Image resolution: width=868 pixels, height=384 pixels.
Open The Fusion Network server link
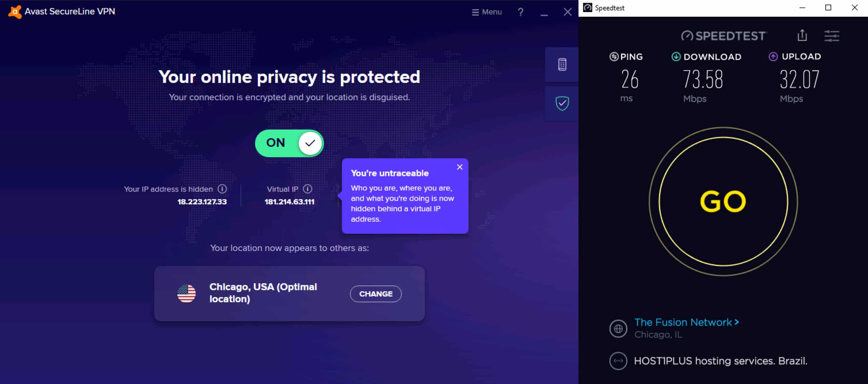tap(687, 322)
